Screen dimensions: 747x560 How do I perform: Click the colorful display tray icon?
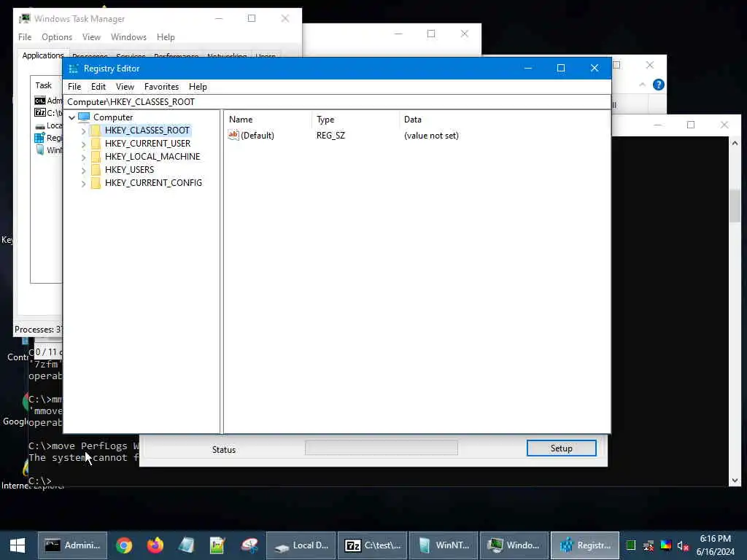(665, 545)
